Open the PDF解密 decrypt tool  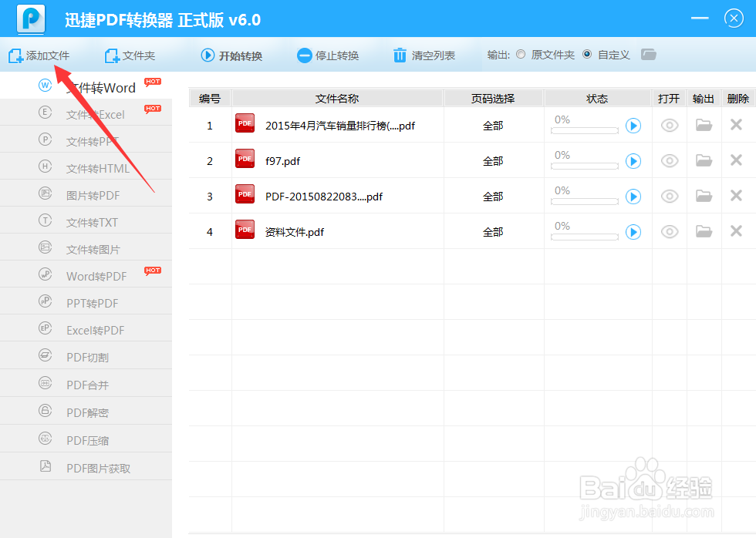[86, 411]
